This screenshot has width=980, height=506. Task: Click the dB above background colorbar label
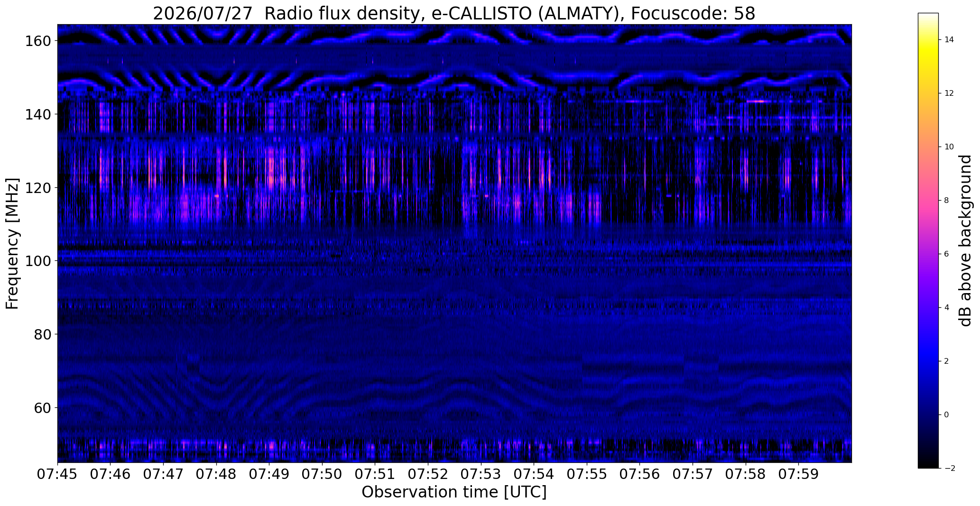click(x=965, y=240)
